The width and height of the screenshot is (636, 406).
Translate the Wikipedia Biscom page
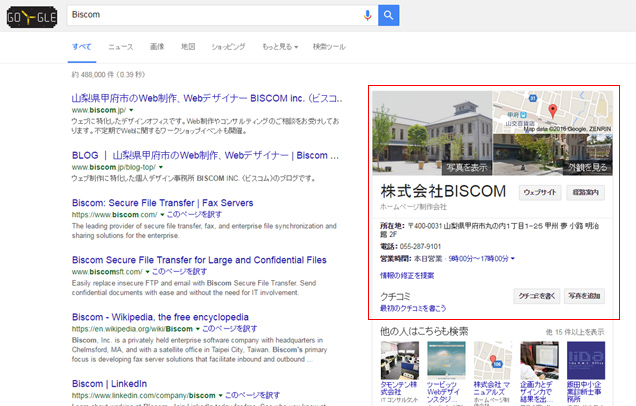[x=230, y=329]
